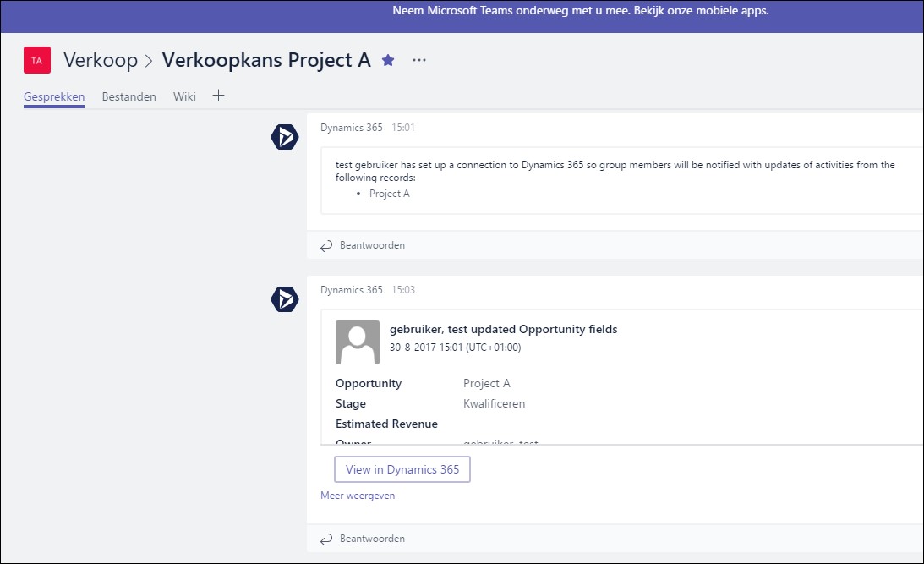
Task: Click the 15:03 timestamp
Action: point(403,290)
